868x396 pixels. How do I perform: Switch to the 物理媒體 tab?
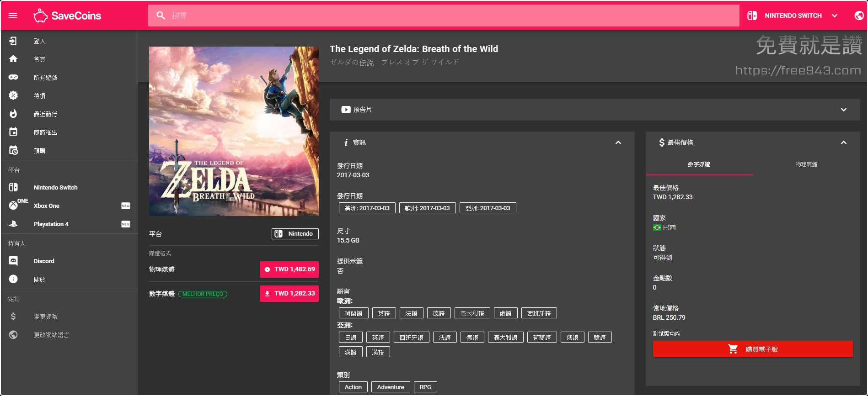[x=806, y=164]
